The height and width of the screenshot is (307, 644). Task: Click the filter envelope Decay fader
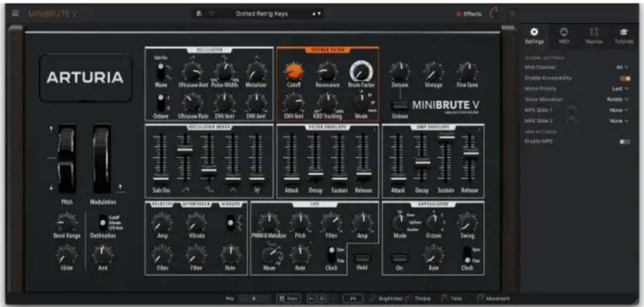coord(316,175)
